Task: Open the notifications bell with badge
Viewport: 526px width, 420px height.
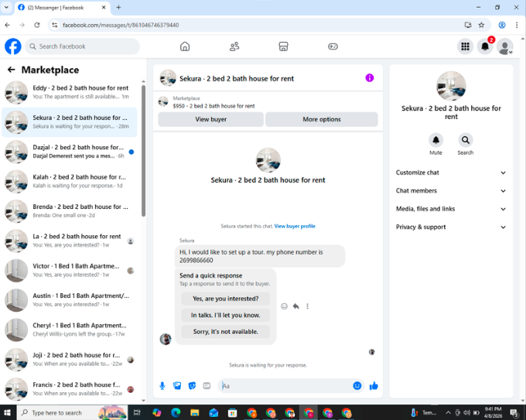Action: coord(485,46)
